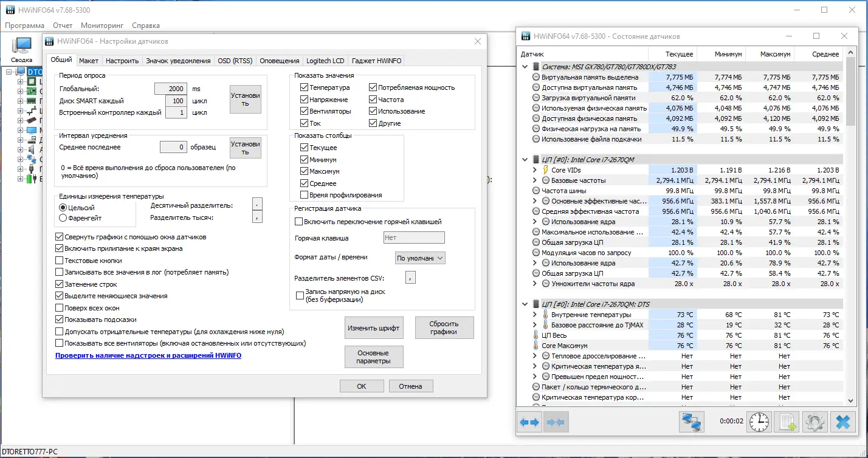
Task: Select the green battery icon in main tree
Action: click(x=32, y=179)
